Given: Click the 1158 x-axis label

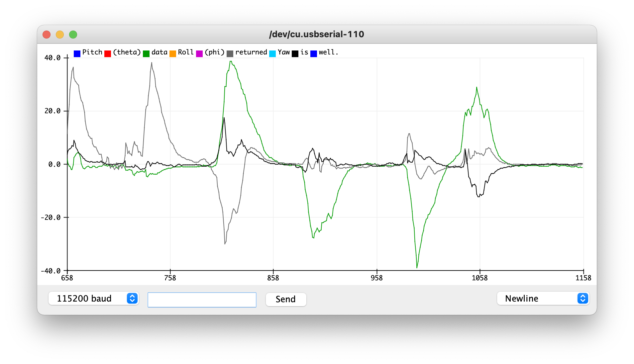Looking at the screenshot, I should pos(583,278).
